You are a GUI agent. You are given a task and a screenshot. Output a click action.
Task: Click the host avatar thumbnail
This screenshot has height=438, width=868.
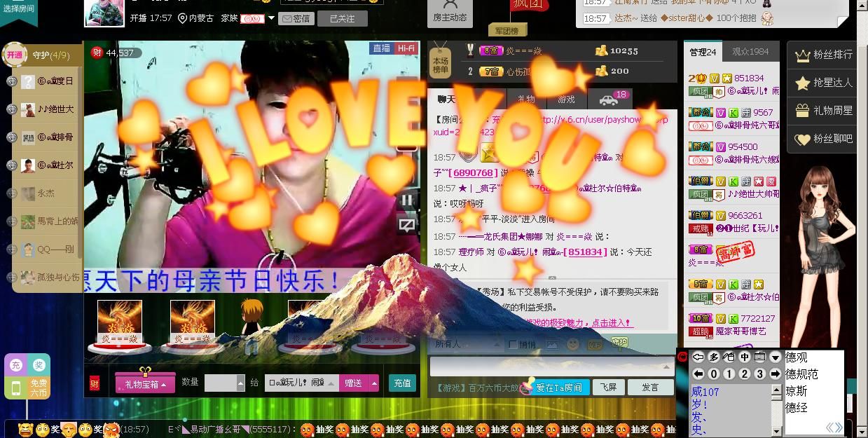point(104,12)
